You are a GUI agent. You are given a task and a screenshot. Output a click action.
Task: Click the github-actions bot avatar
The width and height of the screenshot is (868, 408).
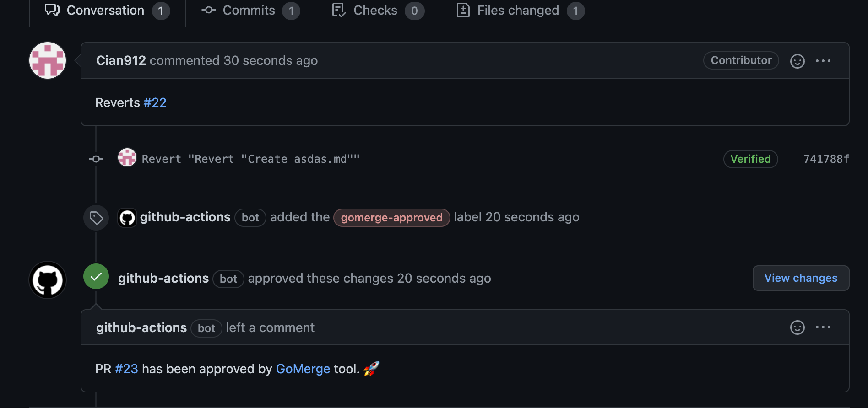coord(47,279)
